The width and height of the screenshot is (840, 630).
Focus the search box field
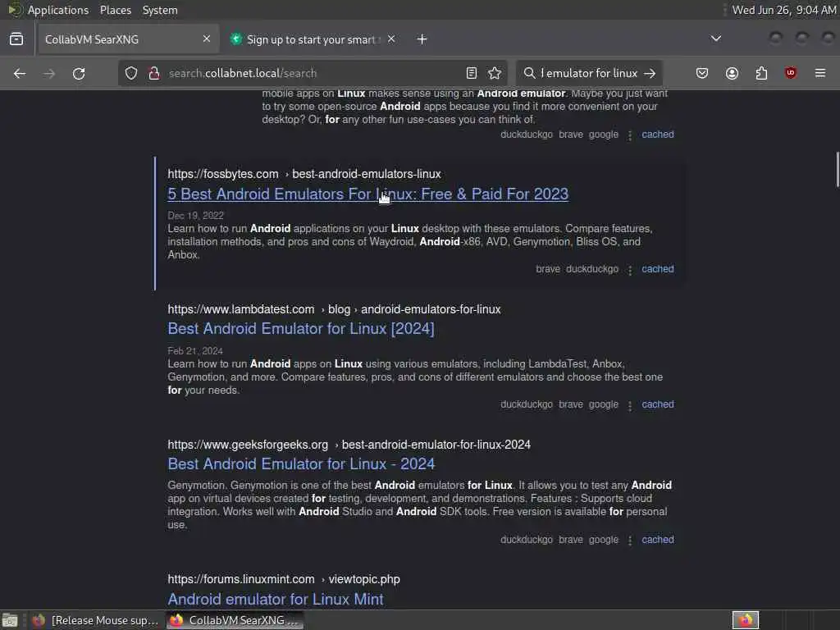coord(588,73)
